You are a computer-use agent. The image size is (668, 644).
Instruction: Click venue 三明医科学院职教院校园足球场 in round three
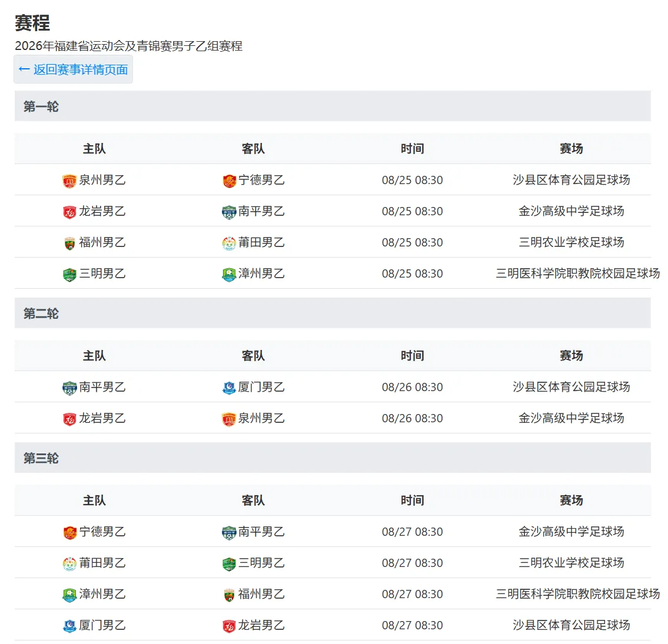click(x=578, y=594)
